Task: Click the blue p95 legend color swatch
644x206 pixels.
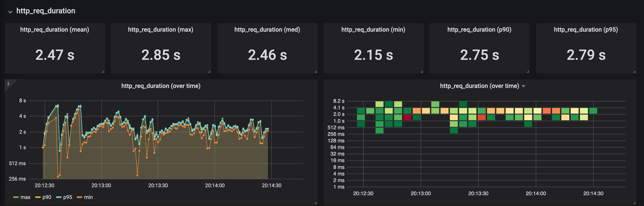Action: (x=59, y=197)
